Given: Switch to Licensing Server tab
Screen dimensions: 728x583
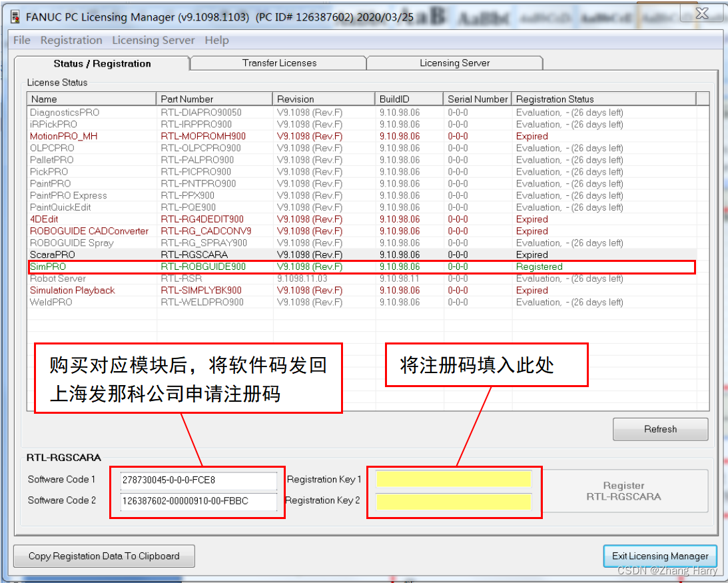Looking at the screenshot, I should click(x=454, y=63).
